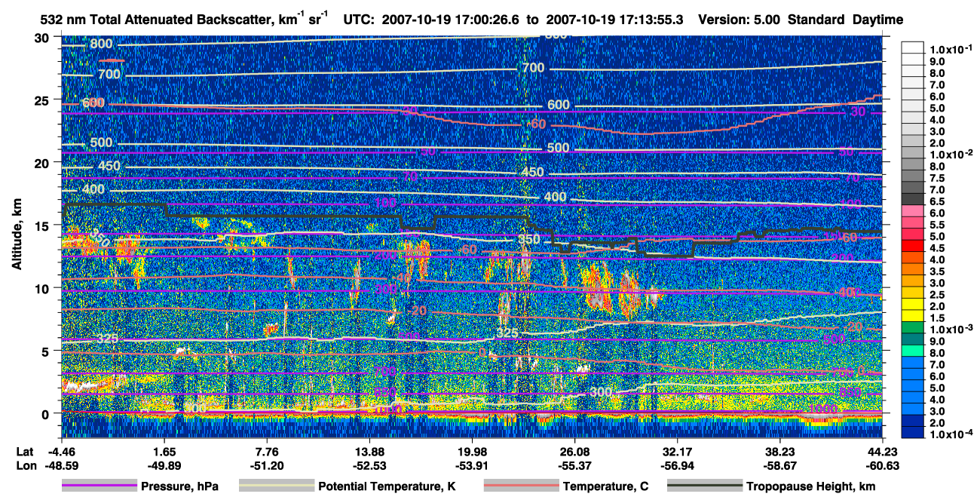Image resolution: width=980 pixels, height=503 pixels.
Task: Click the colorbar label '1.0x10-2'
Action: point(950,154)
